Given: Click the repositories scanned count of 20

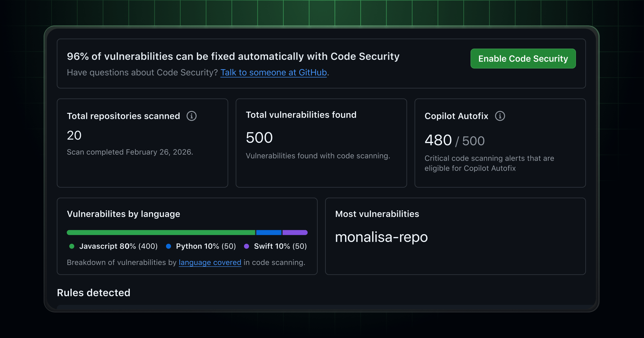Looking at the screenshot, I should (74, 135).
